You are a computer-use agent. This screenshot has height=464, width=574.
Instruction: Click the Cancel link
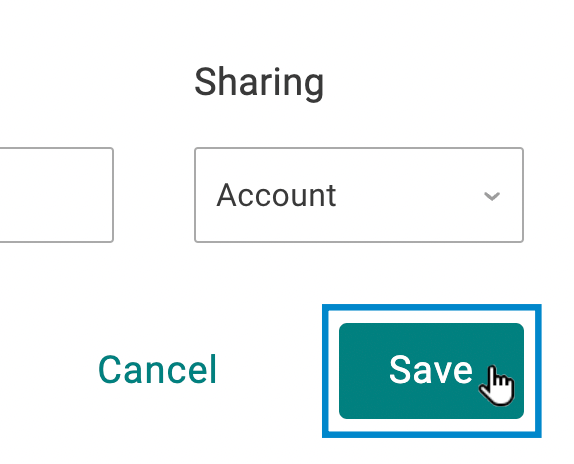(x=157, y=370)
